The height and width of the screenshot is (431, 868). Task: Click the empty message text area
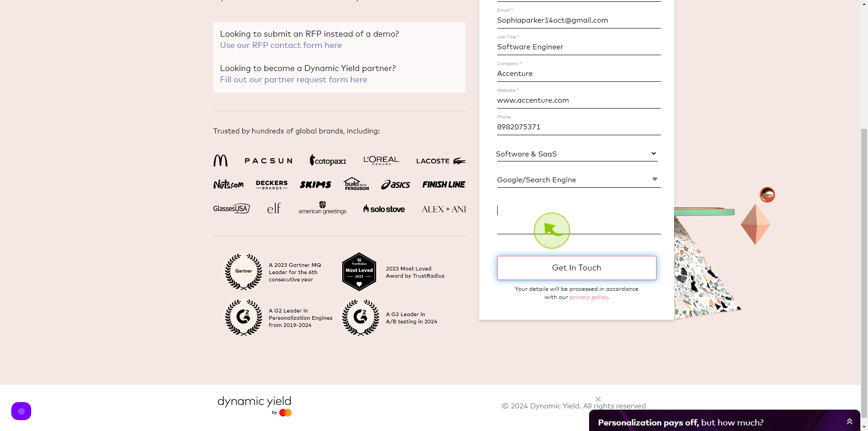[579, 217]
